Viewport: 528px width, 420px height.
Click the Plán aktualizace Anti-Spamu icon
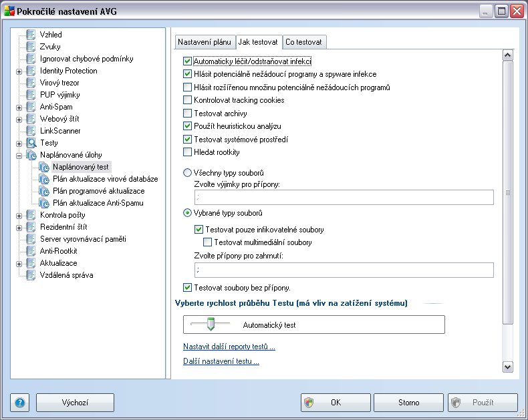coord(43,203)
